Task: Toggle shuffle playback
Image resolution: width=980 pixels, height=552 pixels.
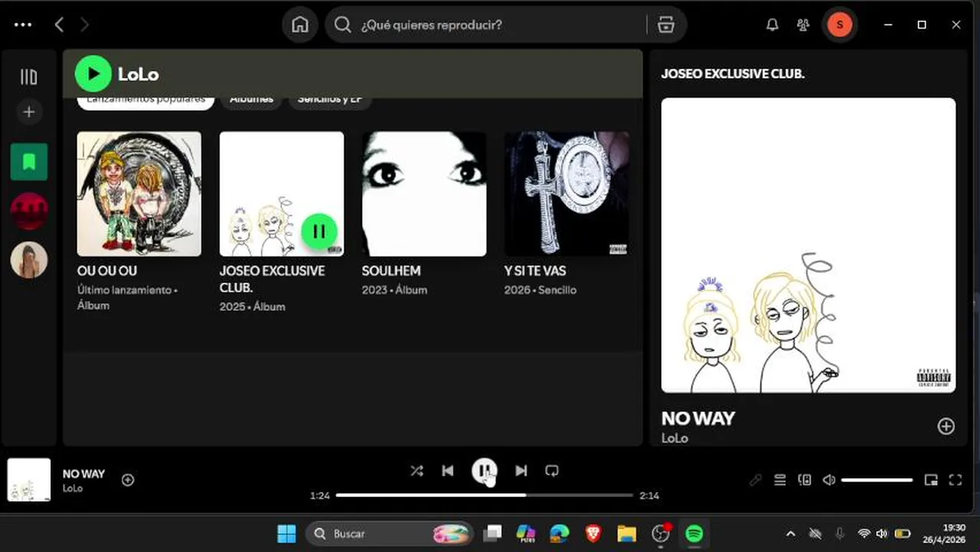Action: click(416, 471)
